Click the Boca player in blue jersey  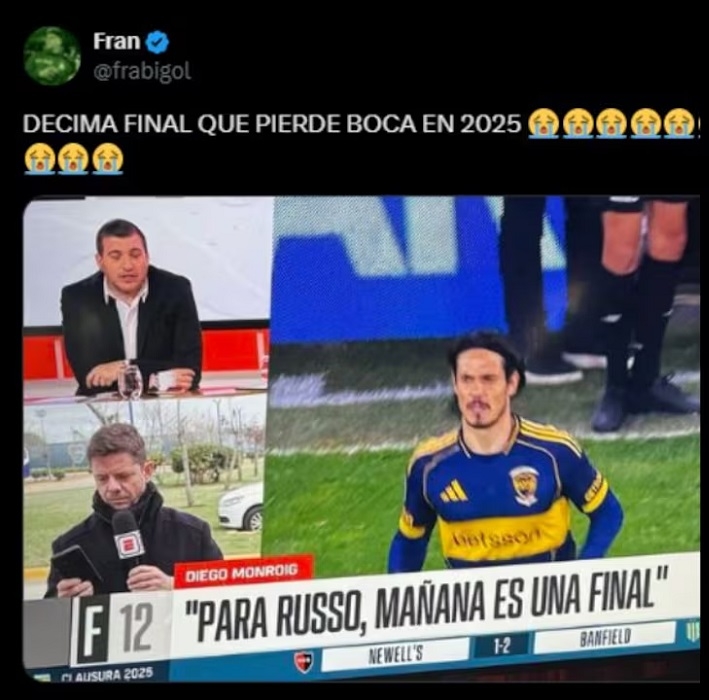click(504, 454)
